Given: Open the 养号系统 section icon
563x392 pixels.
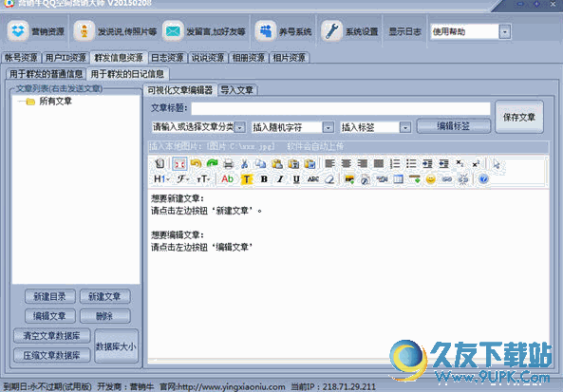Looking at the screenshot, I should click(265, 31).
